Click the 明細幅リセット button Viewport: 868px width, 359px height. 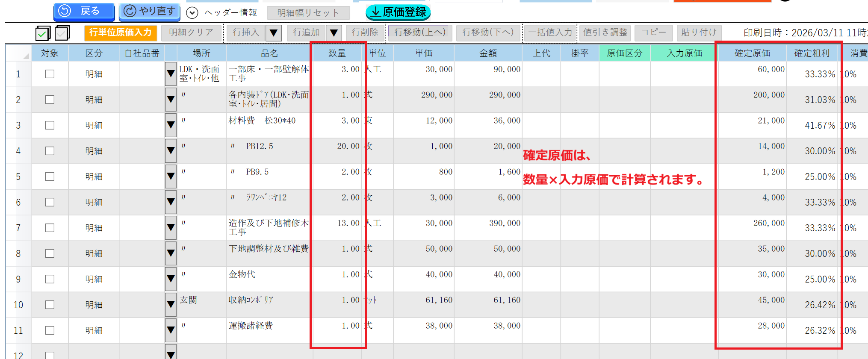(x=308, y=13)
